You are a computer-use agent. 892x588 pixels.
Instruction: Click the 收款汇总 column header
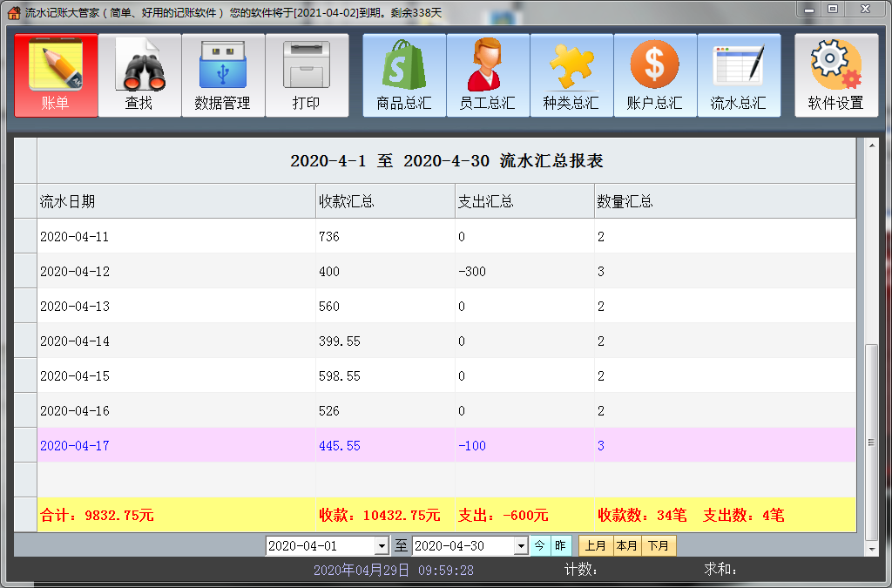(x=384, y=201)
